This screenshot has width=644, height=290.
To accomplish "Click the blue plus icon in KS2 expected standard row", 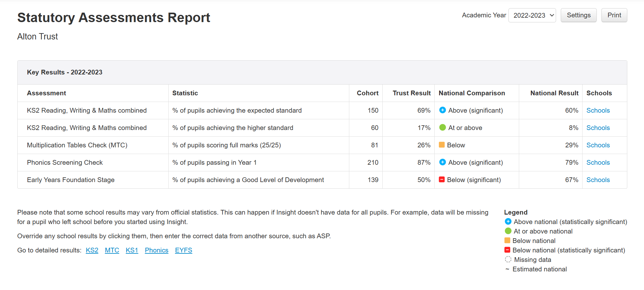I will (442, 110).
